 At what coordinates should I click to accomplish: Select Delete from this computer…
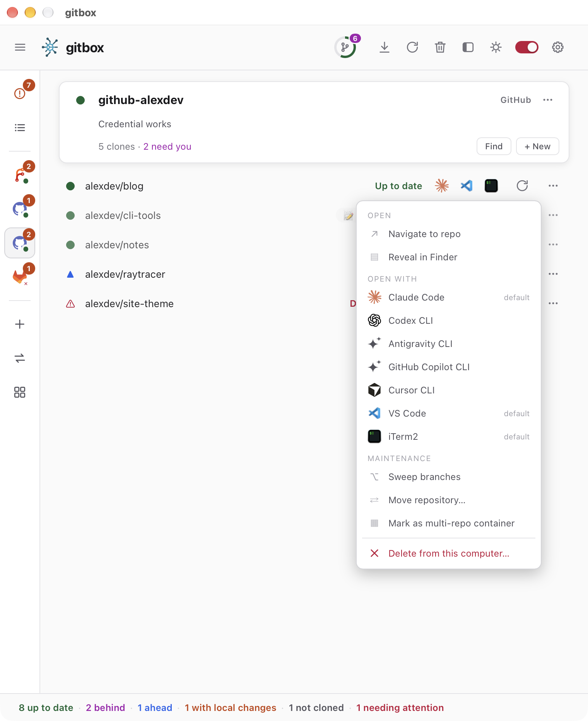(x=449, y=554)
